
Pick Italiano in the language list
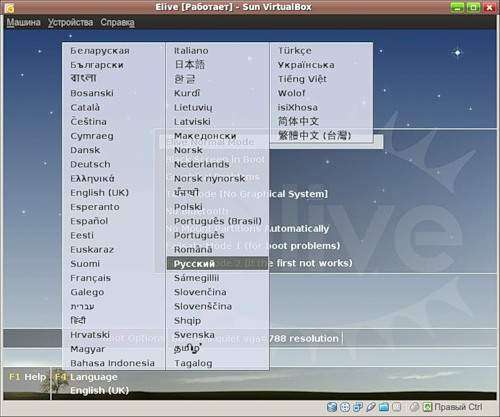(x=191, y=51)
